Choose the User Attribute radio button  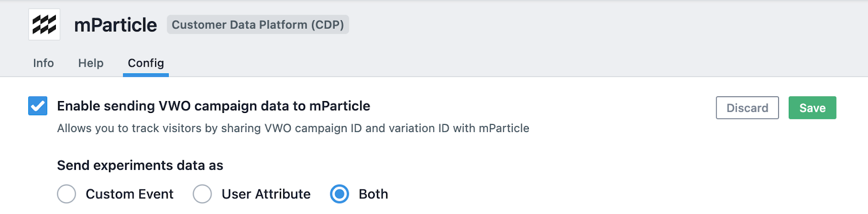click(x=202, y=194)
